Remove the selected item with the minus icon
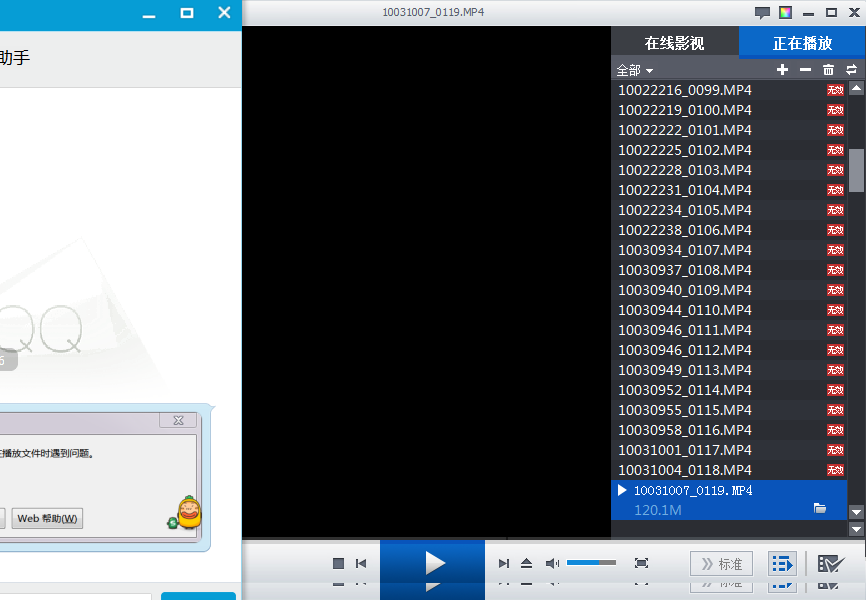Image resolution: width=866 pixels, height=600 pixels. click(805, 70)
